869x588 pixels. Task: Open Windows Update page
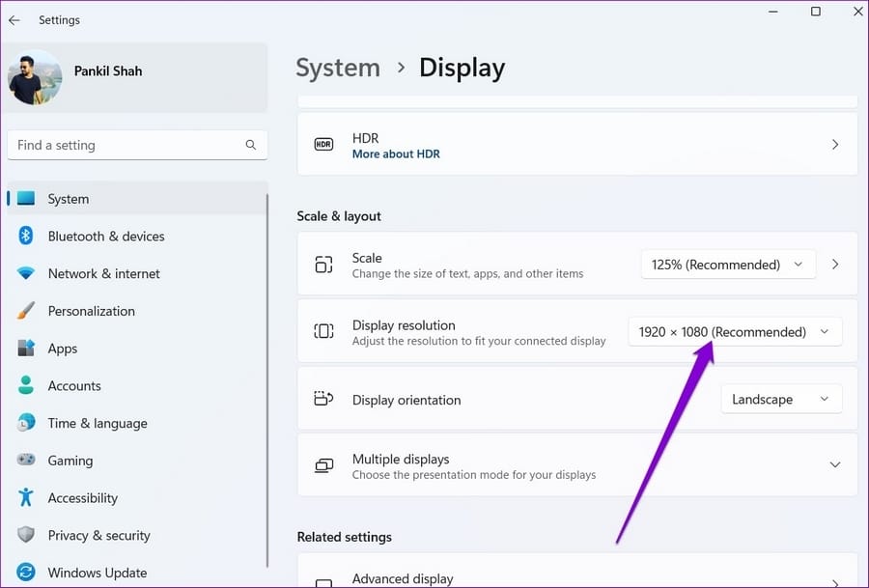tap(97, 573)
